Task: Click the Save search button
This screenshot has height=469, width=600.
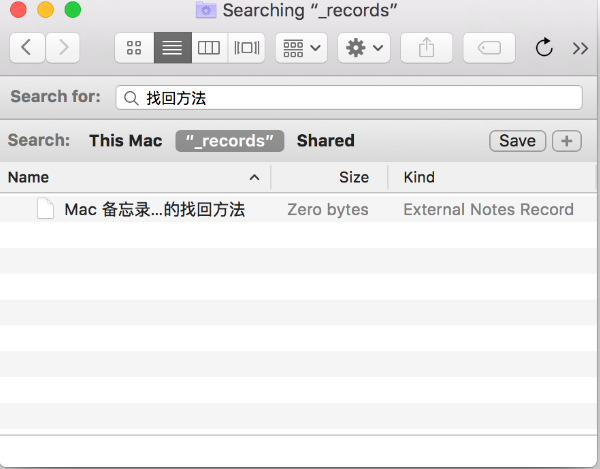Action: [x=517, y=141]
